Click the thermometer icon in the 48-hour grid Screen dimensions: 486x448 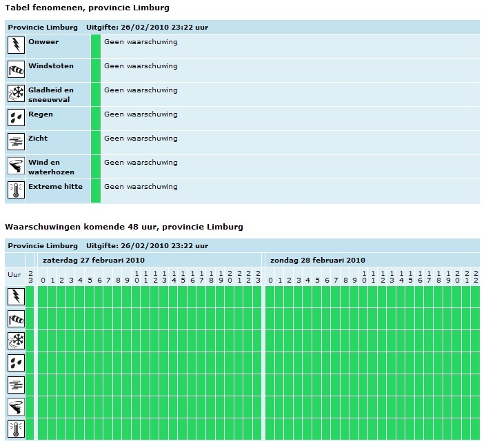coord(16,429)
